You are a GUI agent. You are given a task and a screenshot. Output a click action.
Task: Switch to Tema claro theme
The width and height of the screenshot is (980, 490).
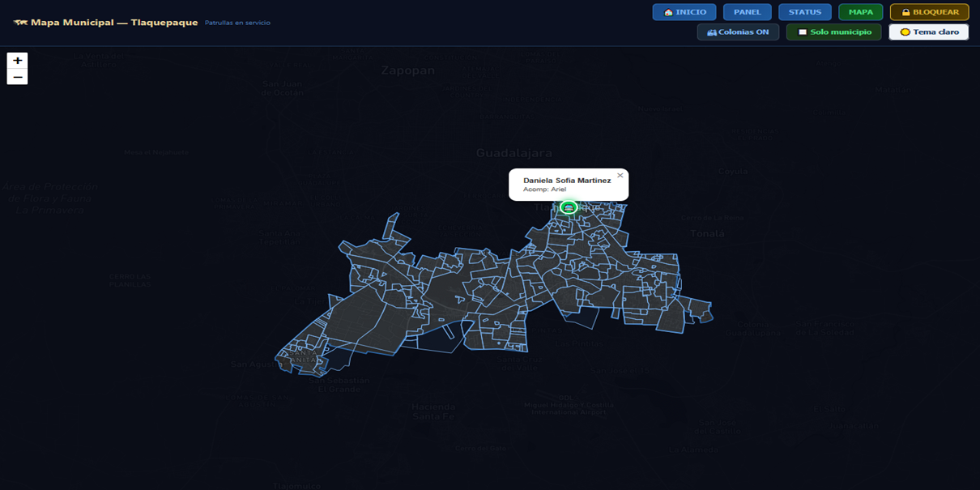(x=929, y=32)
